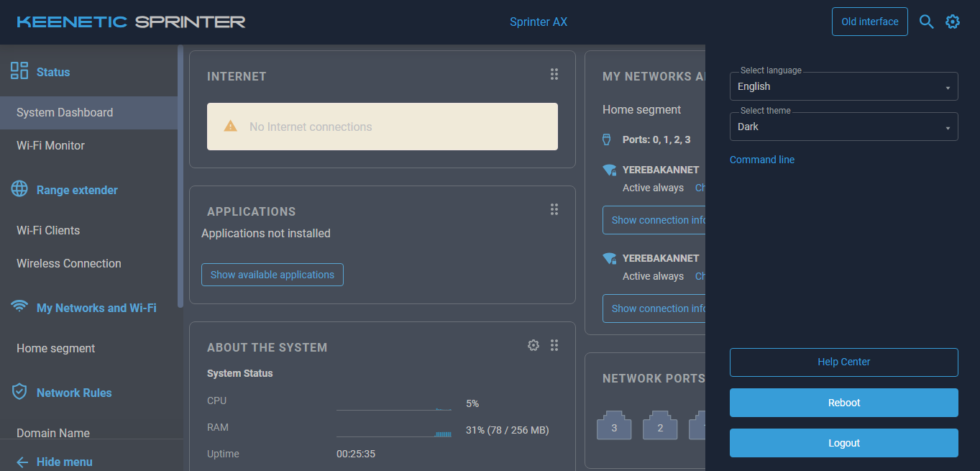
Task: Open About the System gear settings
Action: pos(533,345)
